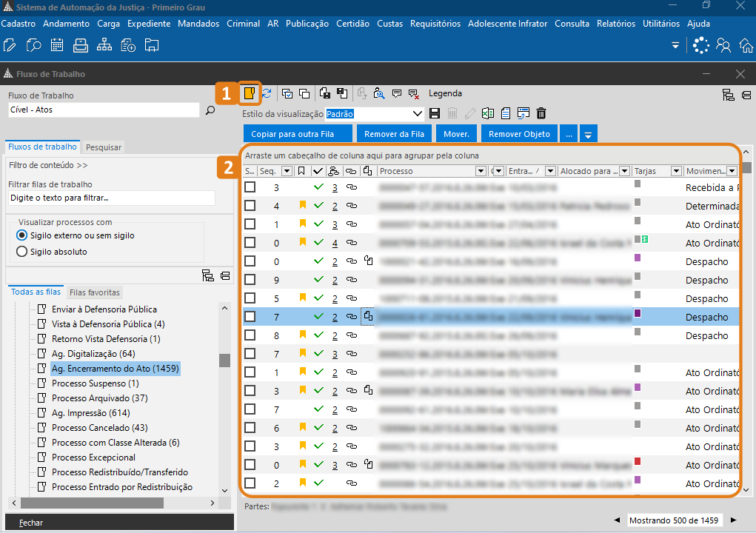Open the main toolbar overflow arrow
Screen dimensions: 756x533
pyautogui.click(x=675, y=46)
